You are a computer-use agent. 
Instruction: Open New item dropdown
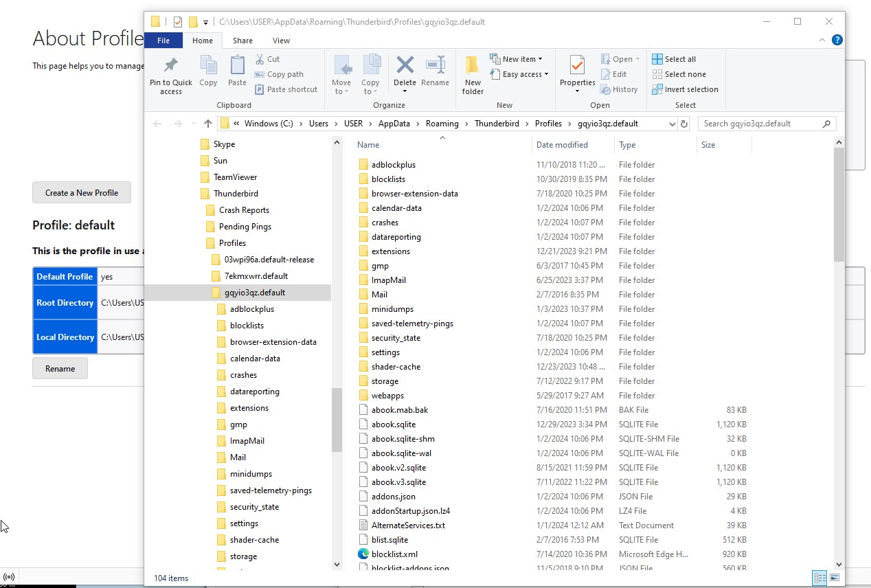point(516,59)
